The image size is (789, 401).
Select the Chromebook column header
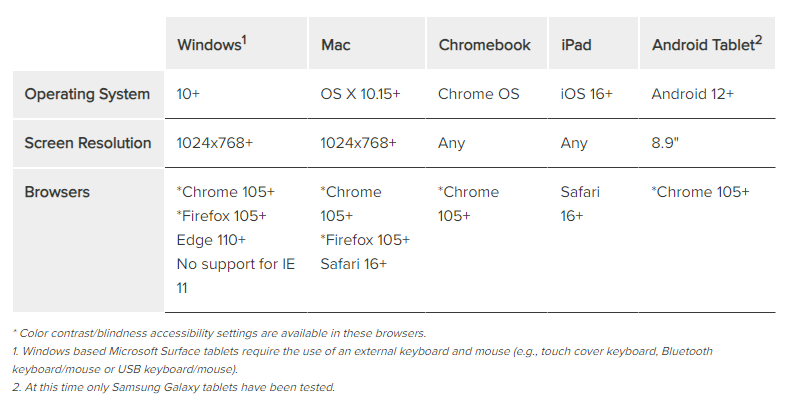[484, 45]
